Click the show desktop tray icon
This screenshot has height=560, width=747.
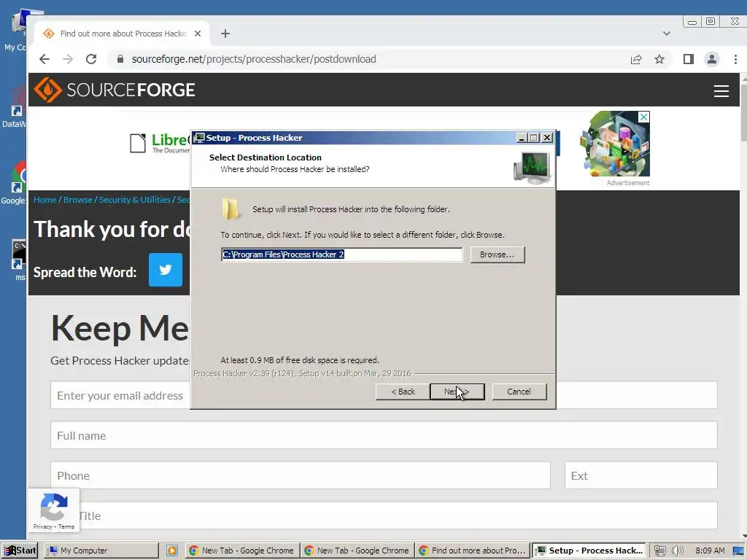tap(738, 551)
